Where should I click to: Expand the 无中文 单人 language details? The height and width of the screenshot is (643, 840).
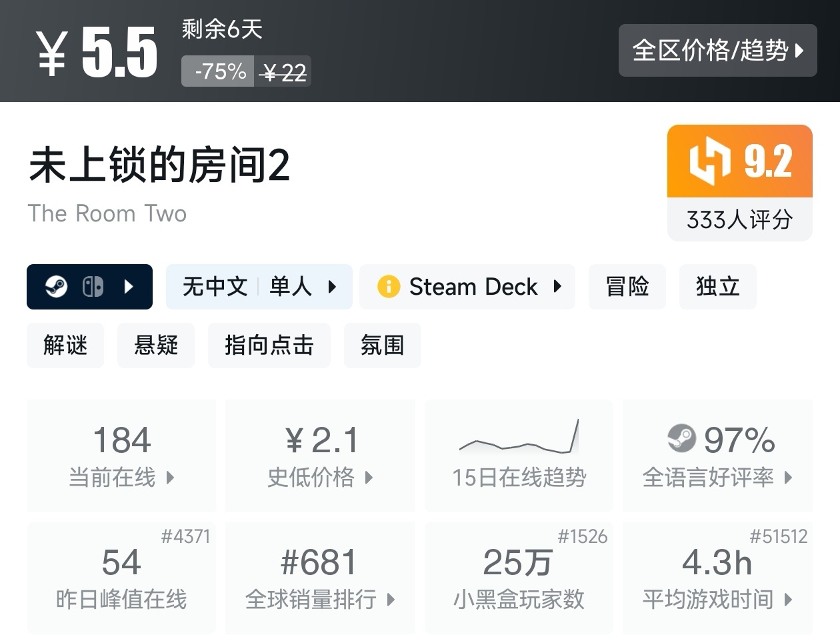[259, 287]
